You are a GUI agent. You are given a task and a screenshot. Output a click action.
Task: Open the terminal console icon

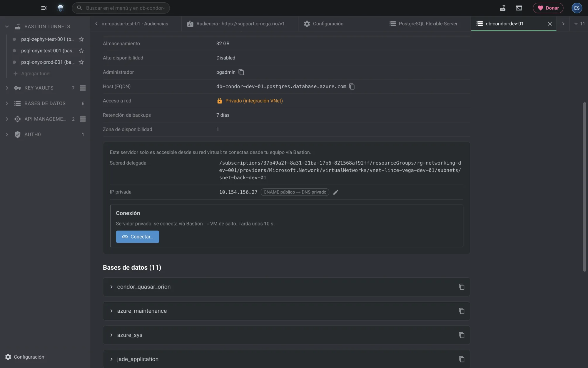click(519, 8)
